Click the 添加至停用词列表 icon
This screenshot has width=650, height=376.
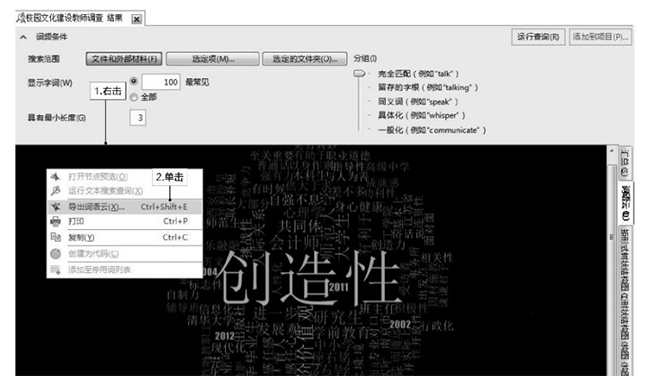pyautogui.click(x=55, y=270)
